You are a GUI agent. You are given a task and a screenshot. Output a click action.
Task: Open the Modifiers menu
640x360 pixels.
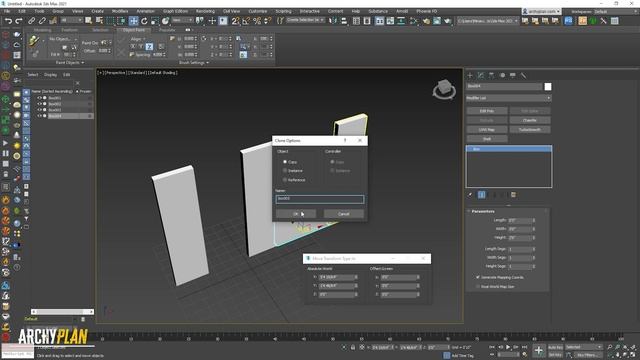pos(120,11)
